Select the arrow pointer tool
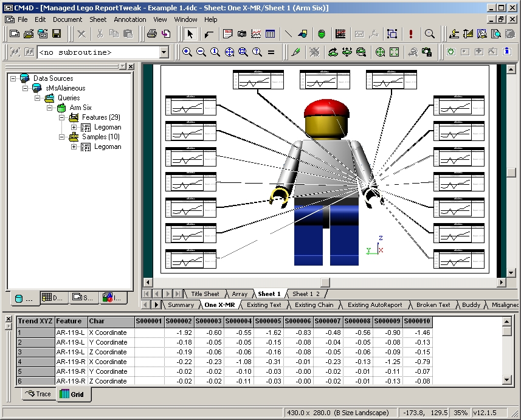The width and height of the screenshot is (521, 420). (190, 34)
